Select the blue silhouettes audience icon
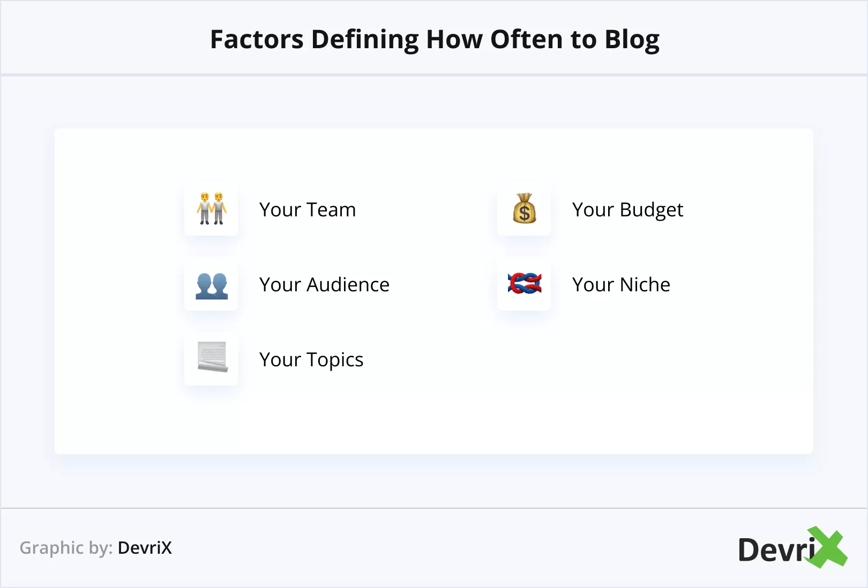Viewport: 868px width, 588px height. [212, 284]
